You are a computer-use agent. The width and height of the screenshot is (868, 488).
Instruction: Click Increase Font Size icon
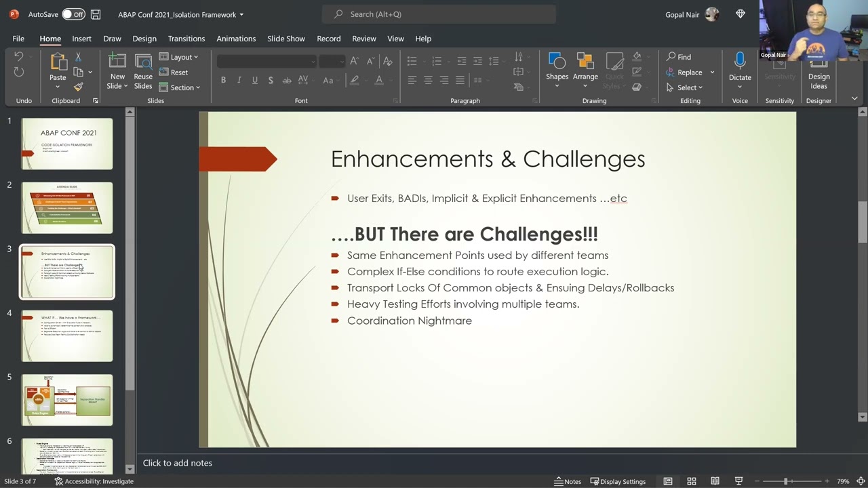pyautogui.click(x=354, y=61)
